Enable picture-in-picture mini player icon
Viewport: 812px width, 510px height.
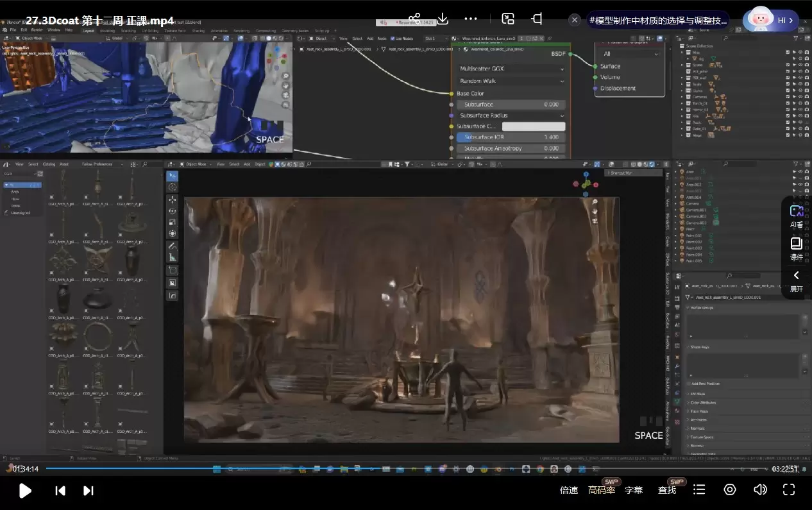click(508, 19)
